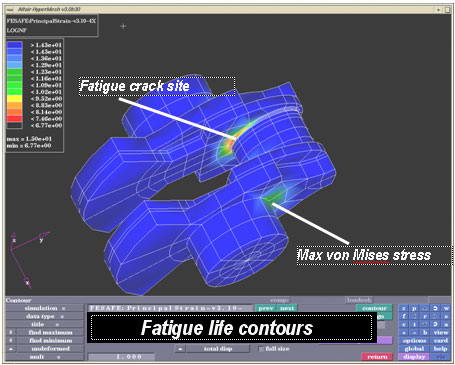Toggle the find minimum switch
This screenshot has height=365, width=455.
coord(10,340)
